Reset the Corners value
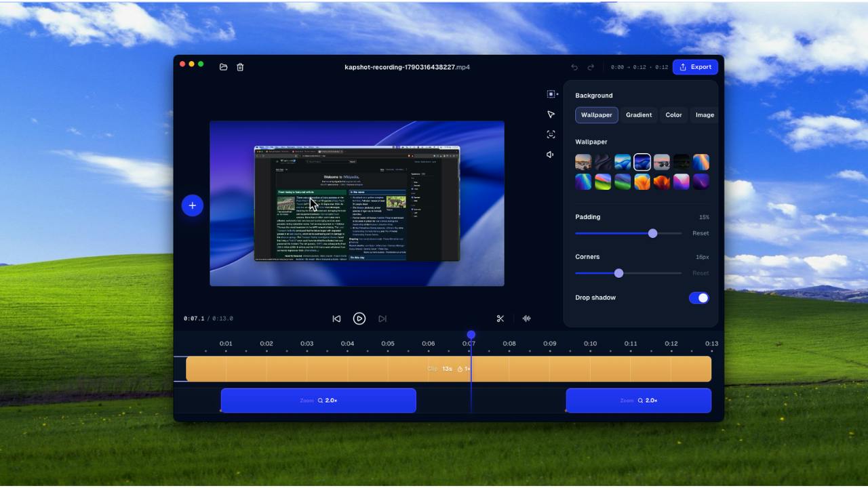The image size is (868, 488). click(701, 273)
